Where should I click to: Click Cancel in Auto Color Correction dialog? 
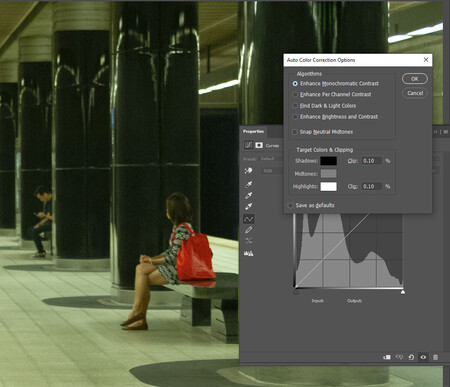[x=415, y=93]
